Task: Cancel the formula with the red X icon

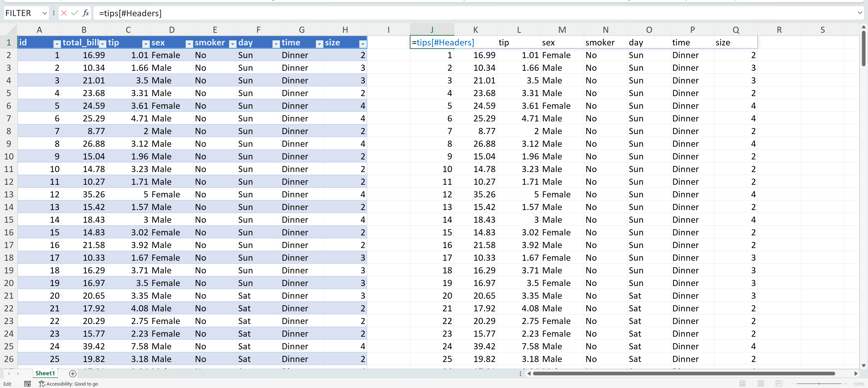Action: pos(64,13)
